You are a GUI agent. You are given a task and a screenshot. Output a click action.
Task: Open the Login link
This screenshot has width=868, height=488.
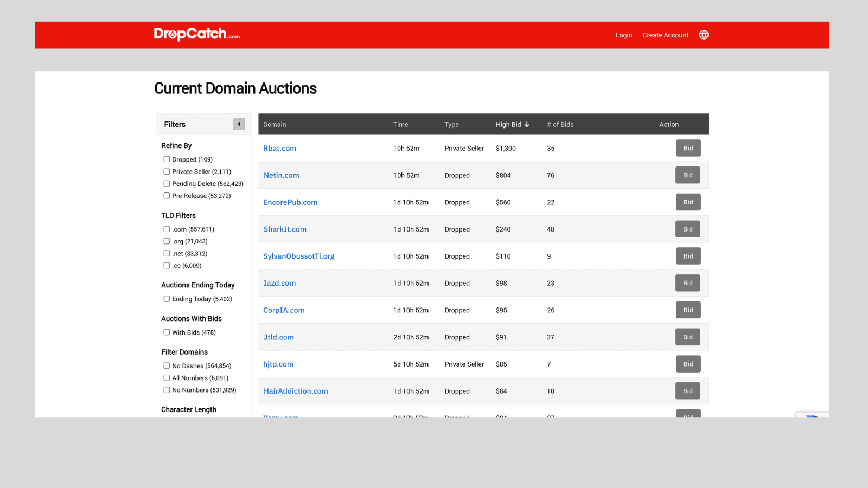click(x=623, y=35)
